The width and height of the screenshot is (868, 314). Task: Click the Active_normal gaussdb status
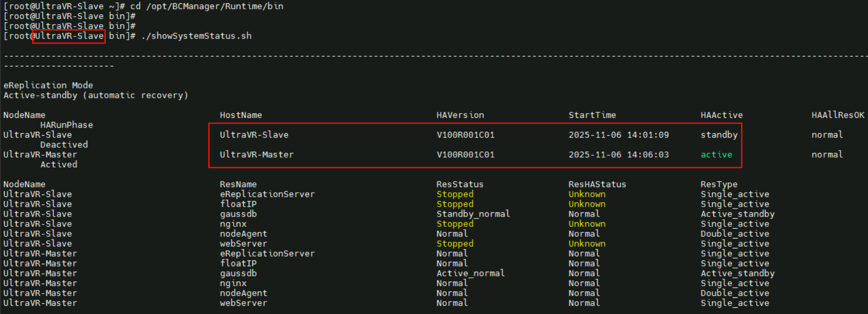471,273
